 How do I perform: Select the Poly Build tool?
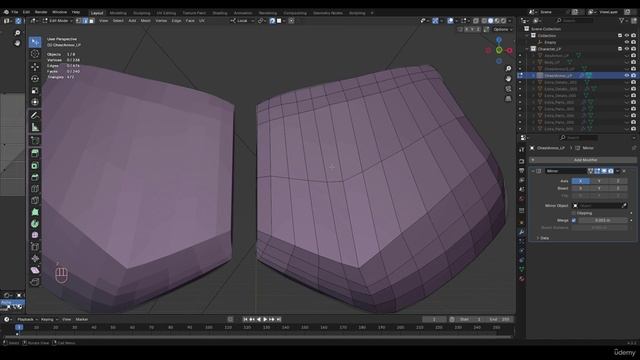[x=35, y=212]
